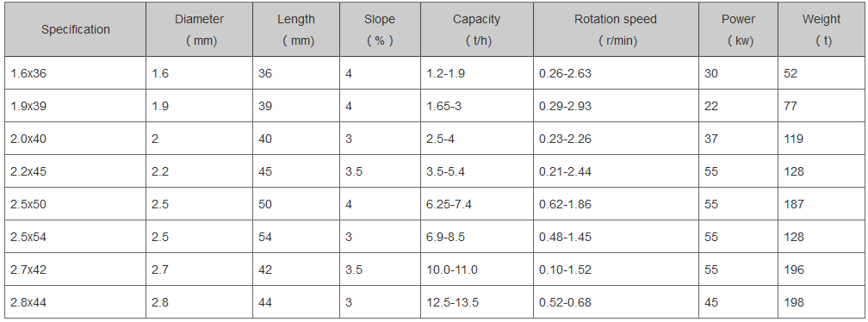Click the 2.7x42 specification cell
Viewport: 868px width, 322px height.
pyautogui.click(x=75, y=269)
